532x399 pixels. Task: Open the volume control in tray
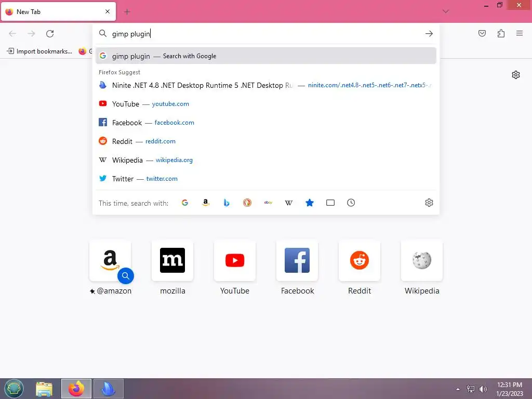pos(483,389)
